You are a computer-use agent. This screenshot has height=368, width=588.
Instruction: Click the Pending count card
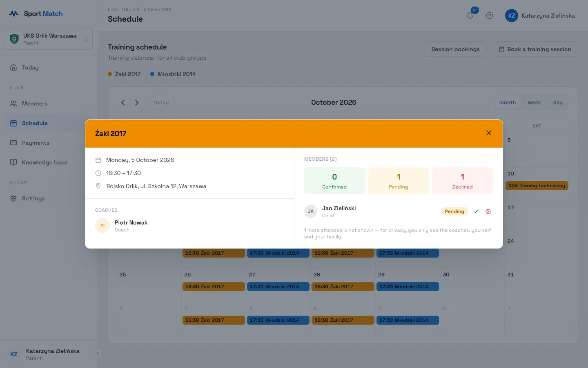(399, 181)
